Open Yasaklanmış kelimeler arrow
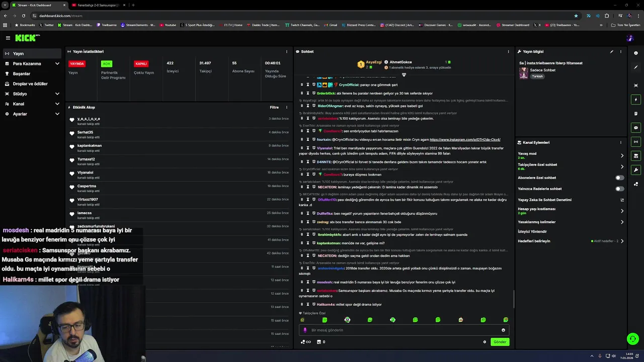The width and height of the screenshot is (644, 362). tap(622, 222)
